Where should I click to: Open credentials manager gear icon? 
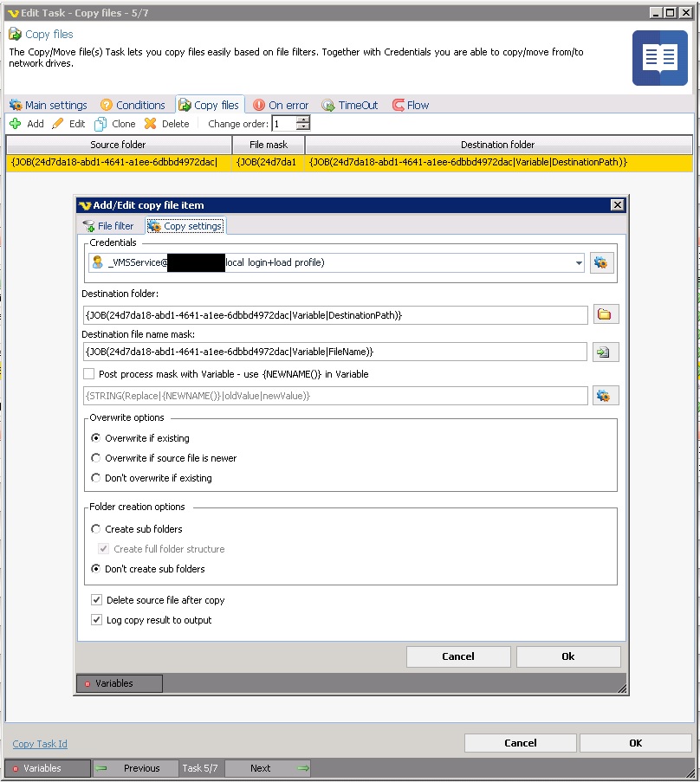[x=603, y=263]
